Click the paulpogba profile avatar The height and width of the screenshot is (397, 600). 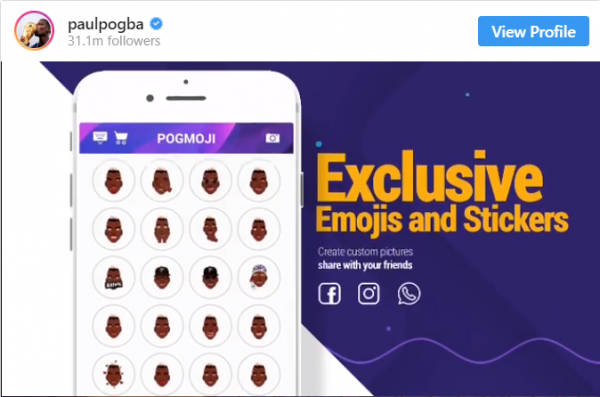click(34, 31)
